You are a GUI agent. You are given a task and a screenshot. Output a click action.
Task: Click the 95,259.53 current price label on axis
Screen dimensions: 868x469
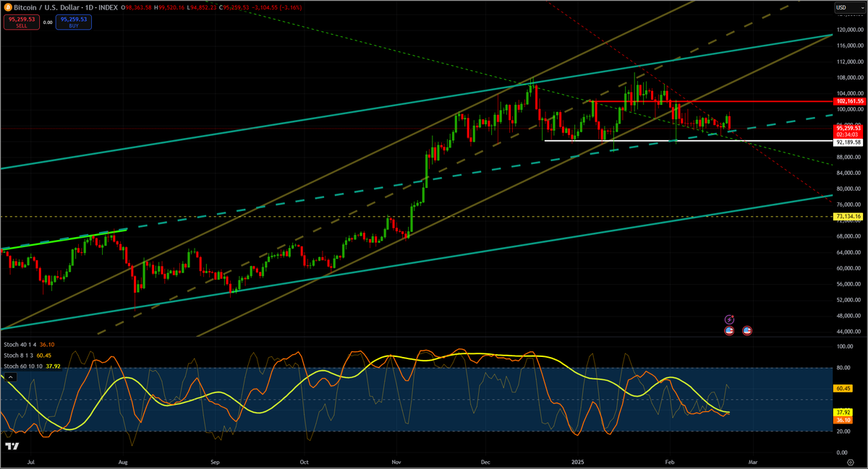pyautogui.click(x=849, y=127)
